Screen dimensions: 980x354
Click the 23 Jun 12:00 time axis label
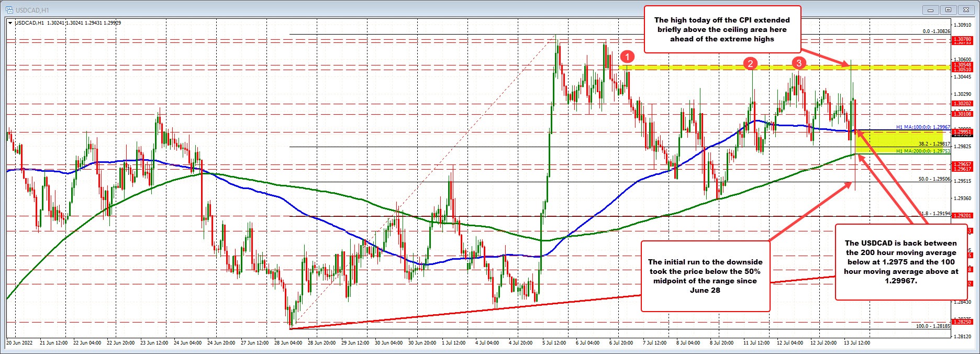154,343
